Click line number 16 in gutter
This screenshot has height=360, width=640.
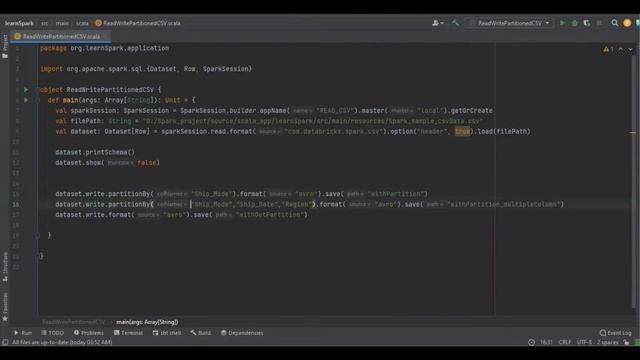16,204
